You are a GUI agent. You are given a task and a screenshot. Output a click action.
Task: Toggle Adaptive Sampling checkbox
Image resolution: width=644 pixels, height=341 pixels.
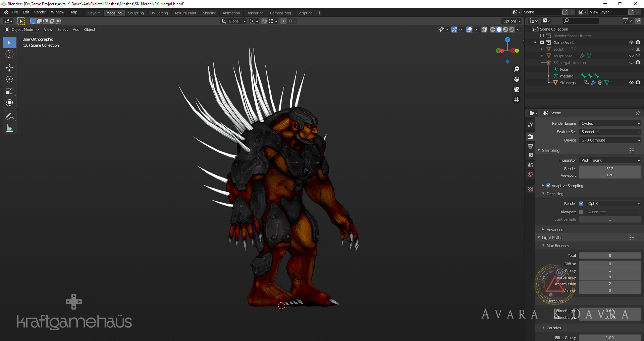click(x=548, y=185)
